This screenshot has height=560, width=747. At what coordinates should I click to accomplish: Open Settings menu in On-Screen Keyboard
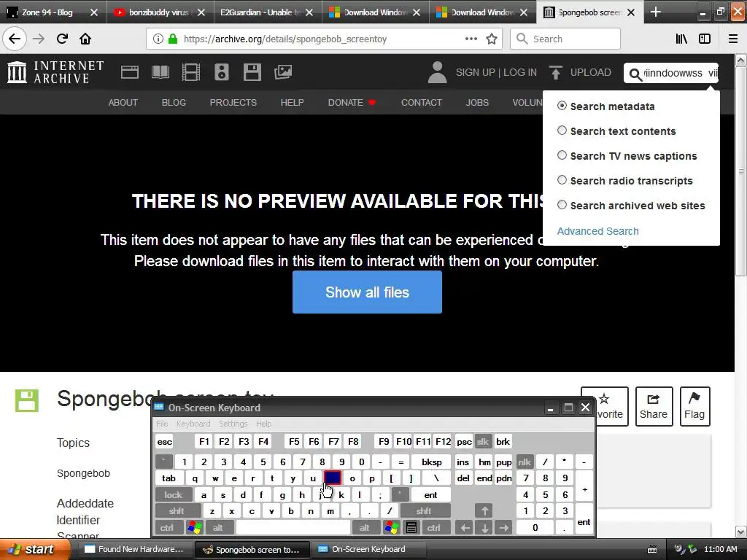click(x=233, y=424)
